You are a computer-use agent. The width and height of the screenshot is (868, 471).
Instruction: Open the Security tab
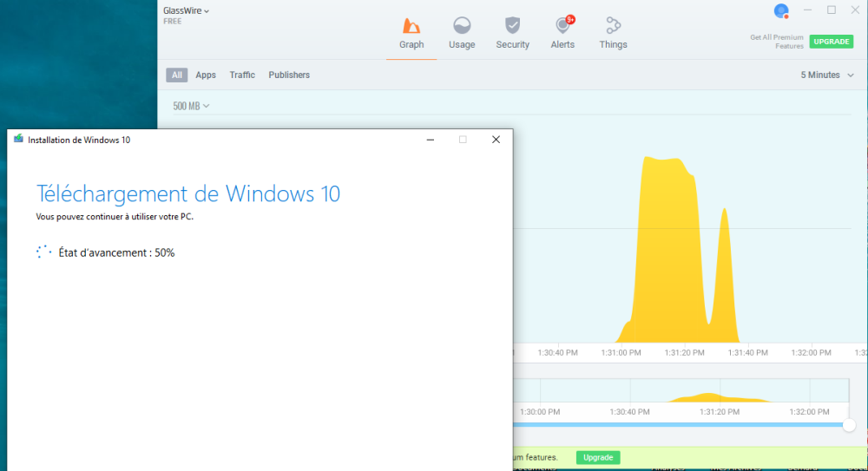[512, 35]
